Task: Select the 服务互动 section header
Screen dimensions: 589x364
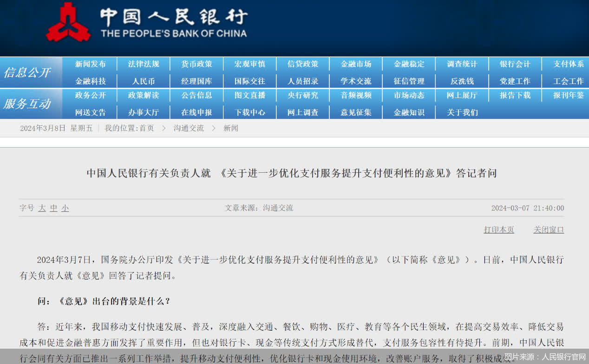Action: (x=27, y=104)
